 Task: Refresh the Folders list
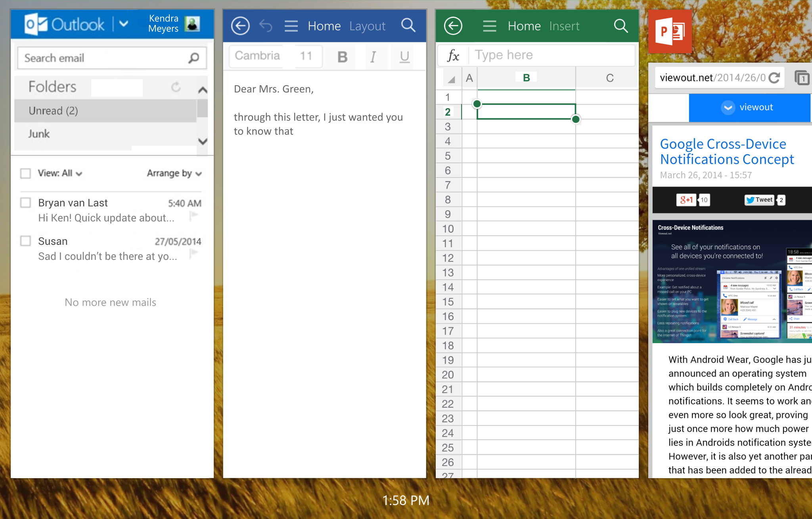tap(176, 87)
